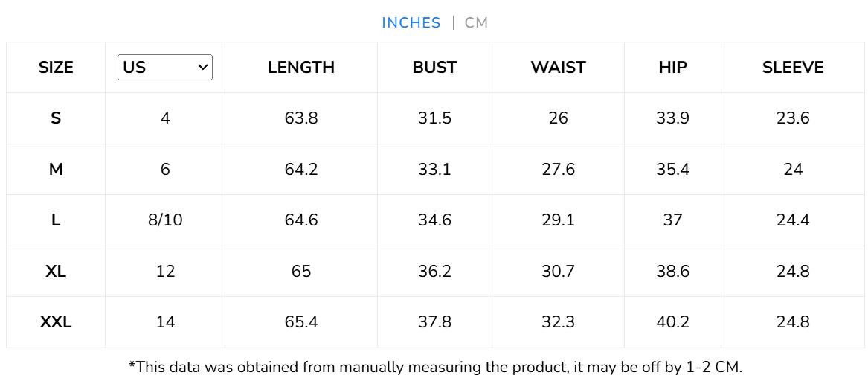The width and height of the screenshot is (868, 384).
Task: Open the US size region dropdown
Action: tap(165, 67)
